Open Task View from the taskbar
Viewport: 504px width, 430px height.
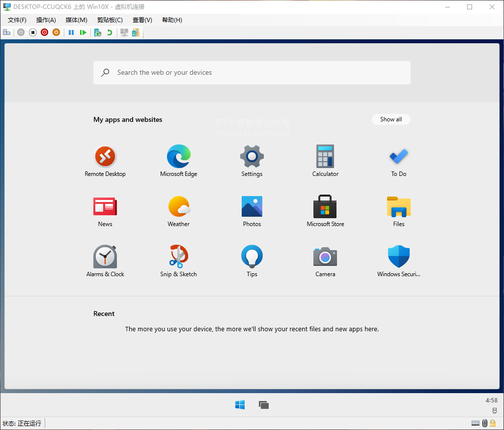(x=264, y=405)
